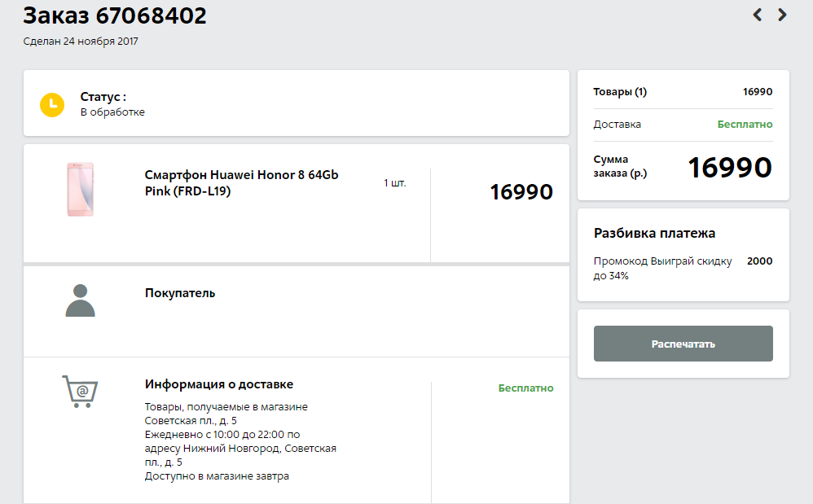Open the pink Huawei Honor phone thumbnail
Image resolution: width=813 pixels, height=504 pixels.
(x=80, y=190)
